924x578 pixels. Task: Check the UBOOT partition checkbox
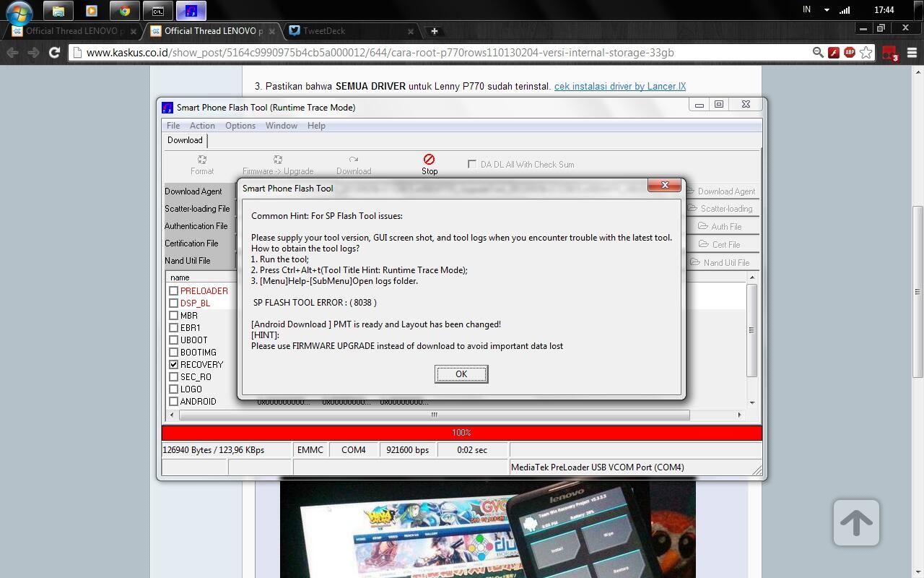pyautogui.click(x=173, y=340)
